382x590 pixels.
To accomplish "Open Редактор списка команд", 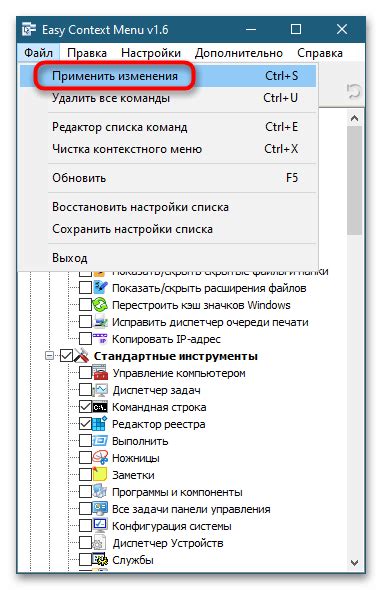I will [168, 127].
